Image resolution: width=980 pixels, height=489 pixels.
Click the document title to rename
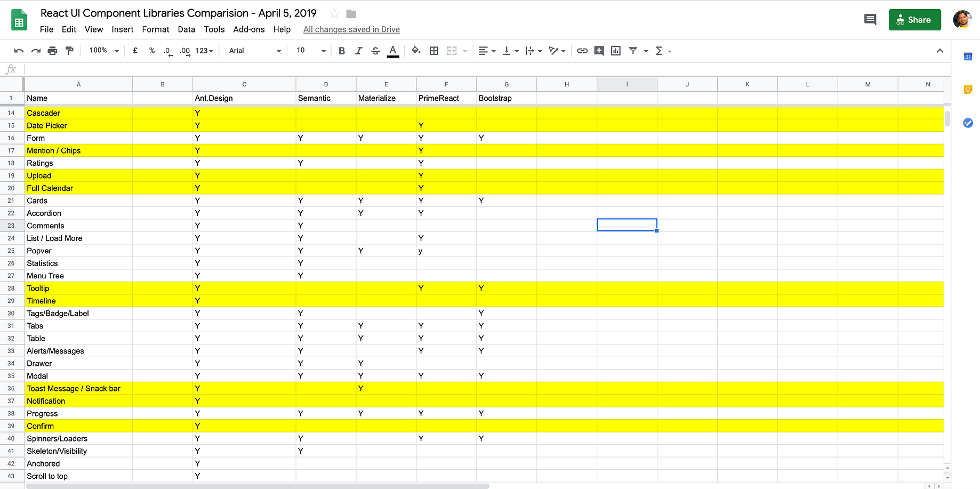(179, 13)
